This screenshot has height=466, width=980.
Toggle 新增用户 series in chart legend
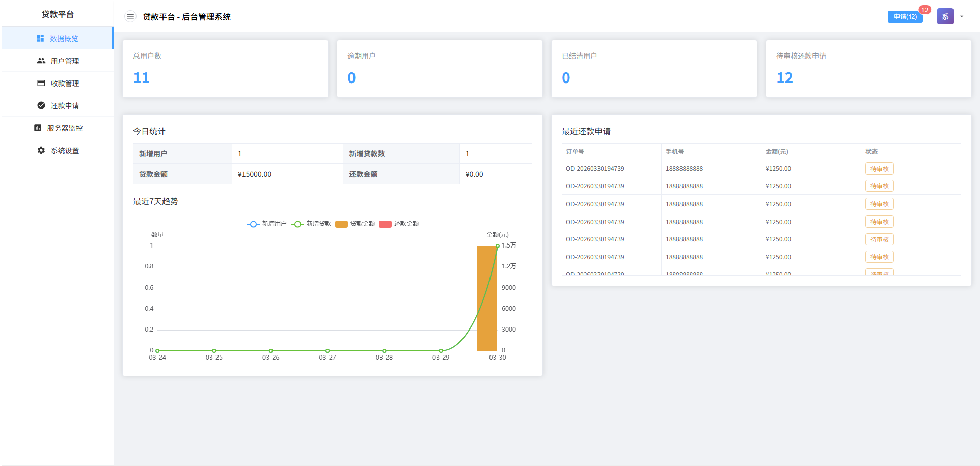(267, 224)
